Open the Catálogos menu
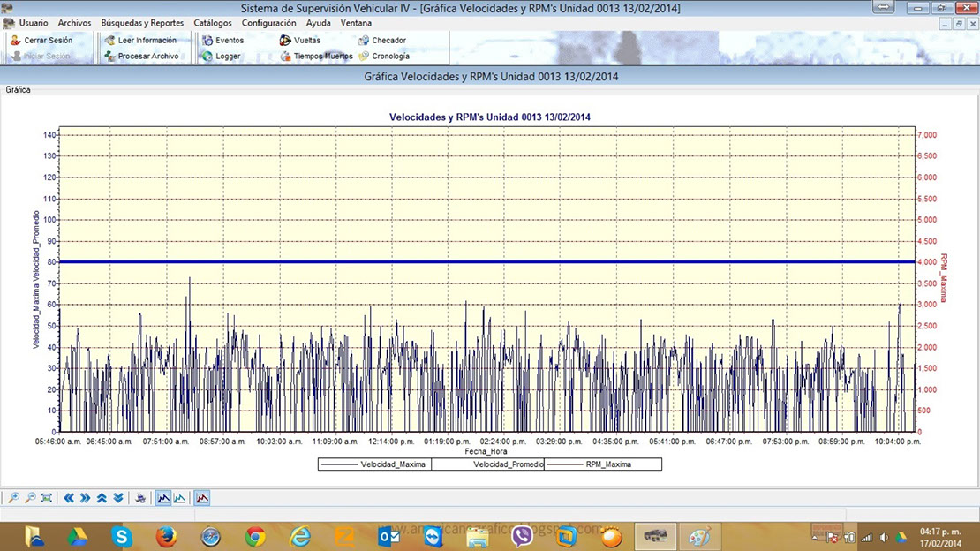 [212, 23]
